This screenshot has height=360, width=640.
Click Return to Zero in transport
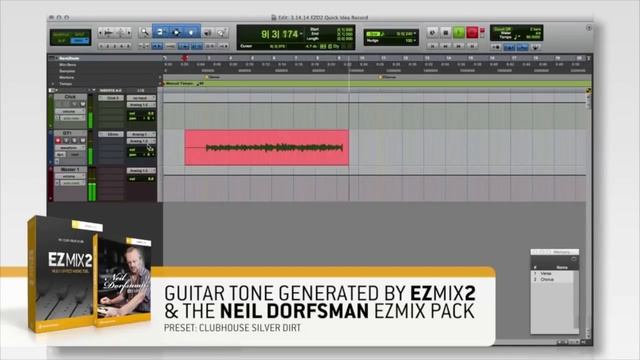[x=433, y=46]
